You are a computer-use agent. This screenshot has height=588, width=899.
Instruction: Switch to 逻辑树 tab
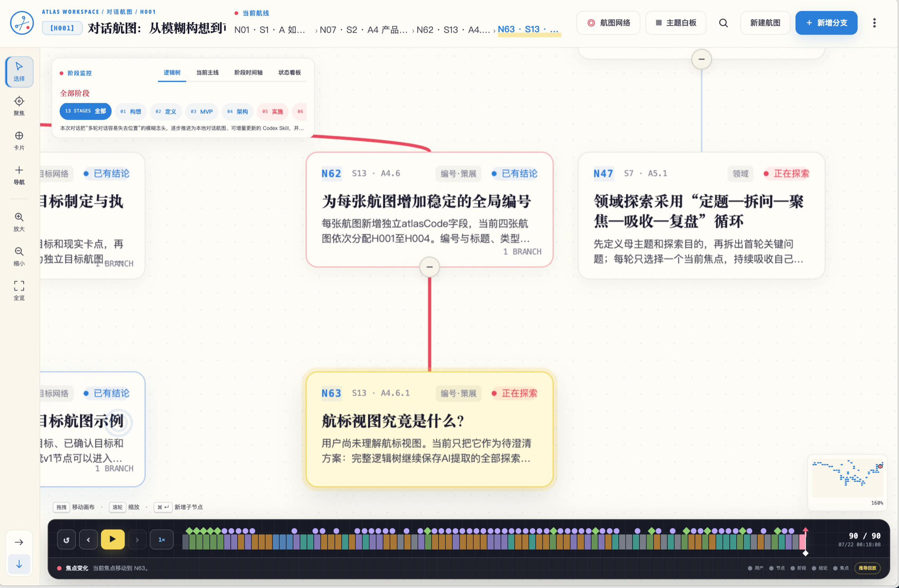[x=172, y=73]
